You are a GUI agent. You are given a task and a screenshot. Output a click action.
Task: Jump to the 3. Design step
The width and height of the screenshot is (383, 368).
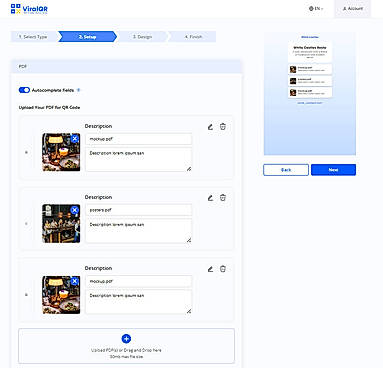pyautogui.click(x=142, y=37)
